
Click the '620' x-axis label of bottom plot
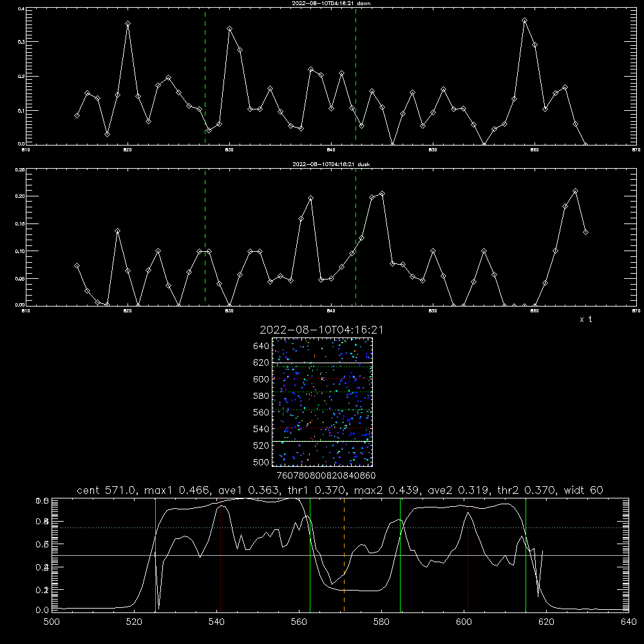546,622
